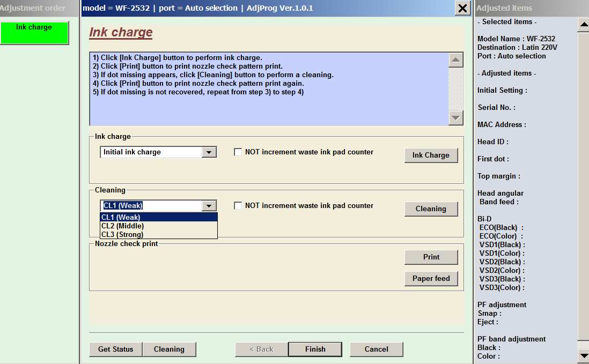Click the PF adjustment label
The height and width of the screenshot is (364, 589).
click(x=502, y=304)
